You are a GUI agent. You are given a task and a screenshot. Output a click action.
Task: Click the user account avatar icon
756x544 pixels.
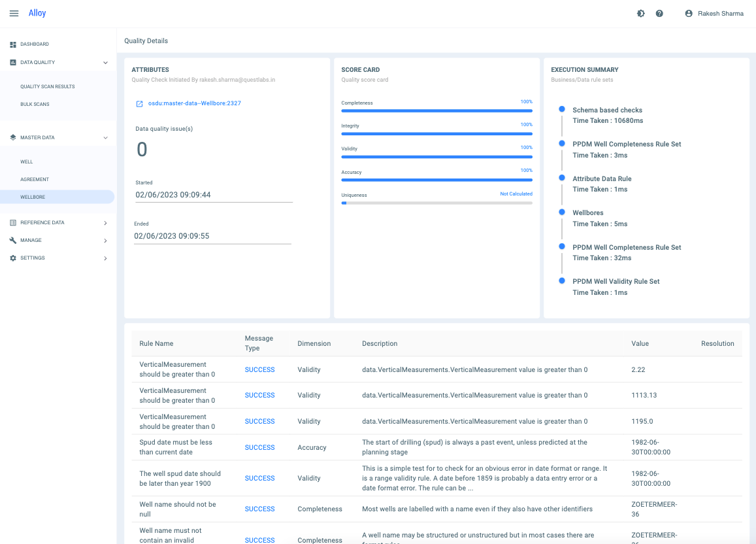click(689, 14)
